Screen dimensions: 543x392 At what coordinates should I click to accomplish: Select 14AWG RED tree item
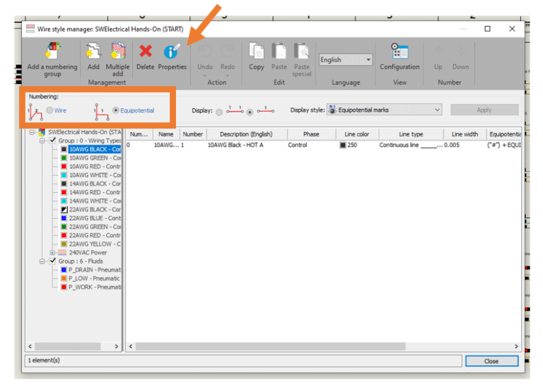[x=95, y=192]
